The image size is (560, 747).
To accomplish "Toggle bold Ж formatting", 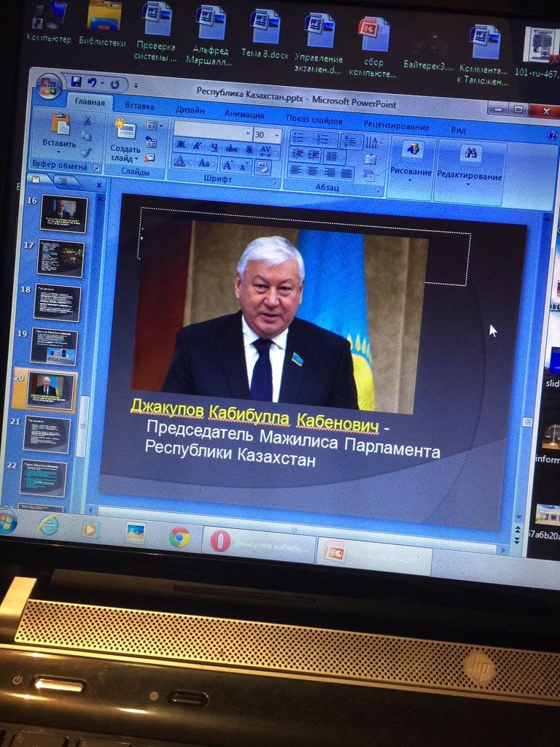I will click(181, 145).
